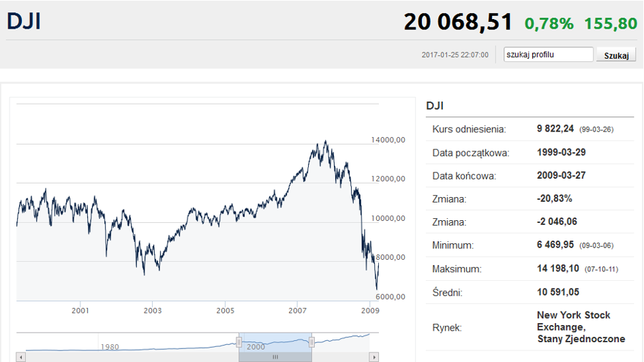Click the right scroll arrow of chart navigator
The width and height of the screenshot is (644, 362).
[x=373, y=357]
